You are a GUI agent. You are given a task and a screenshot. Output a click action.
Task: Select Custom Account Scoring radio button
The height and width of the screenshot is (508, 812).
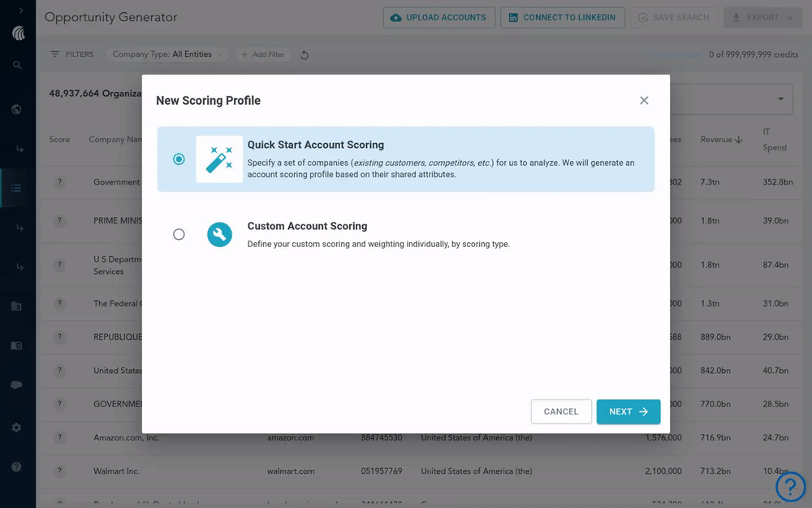pyautogui.click(x=179, y=234)
